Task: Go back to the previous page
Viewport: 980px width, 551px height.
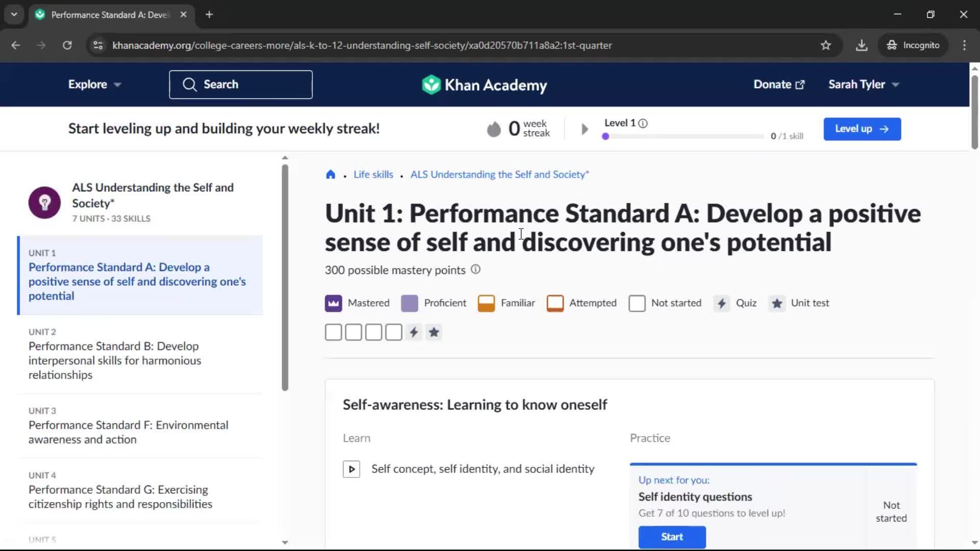Action: click(16, 45)
